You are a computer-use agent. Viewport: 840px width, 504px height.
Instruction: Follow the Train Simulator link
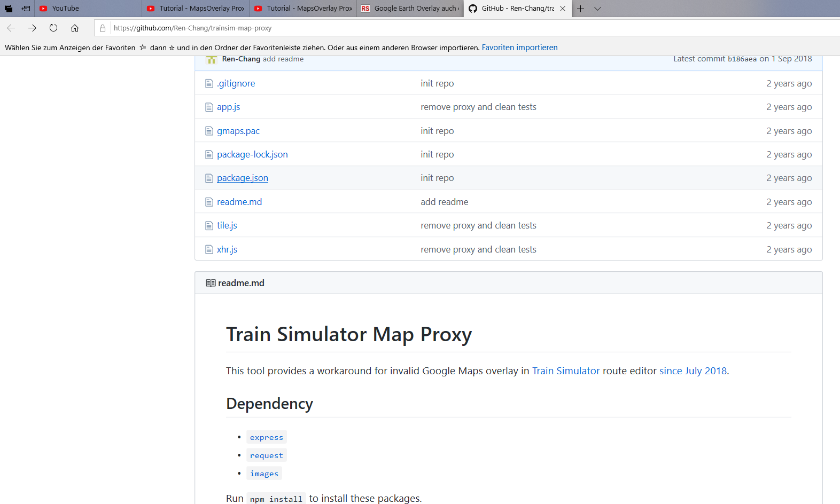(566, 371)
